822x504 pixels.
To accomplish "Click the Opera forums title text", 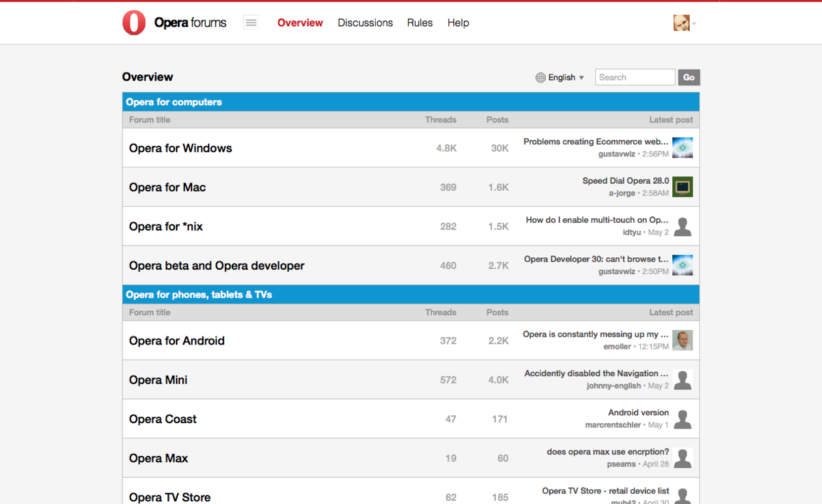I will pos(190,23).
